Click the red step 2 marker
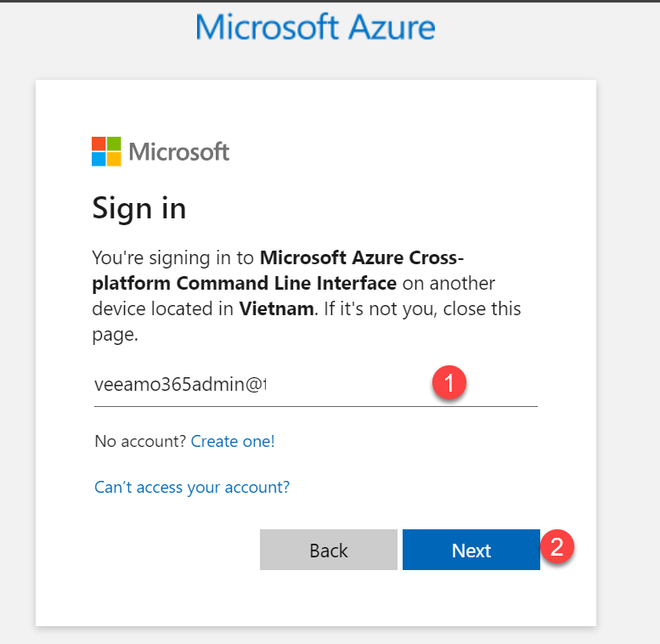The width and height of the screenshot is (660, 644). (x=556, y=547)
